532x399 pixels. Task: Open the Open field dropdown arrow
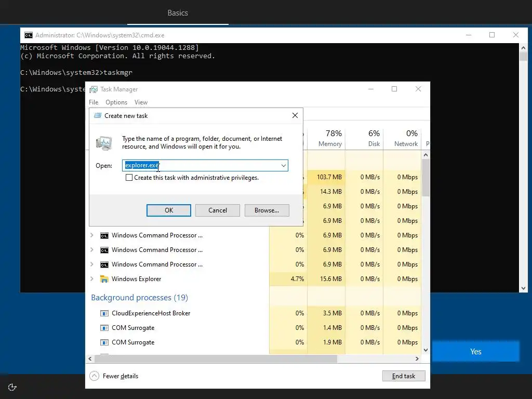click(283, 166)
